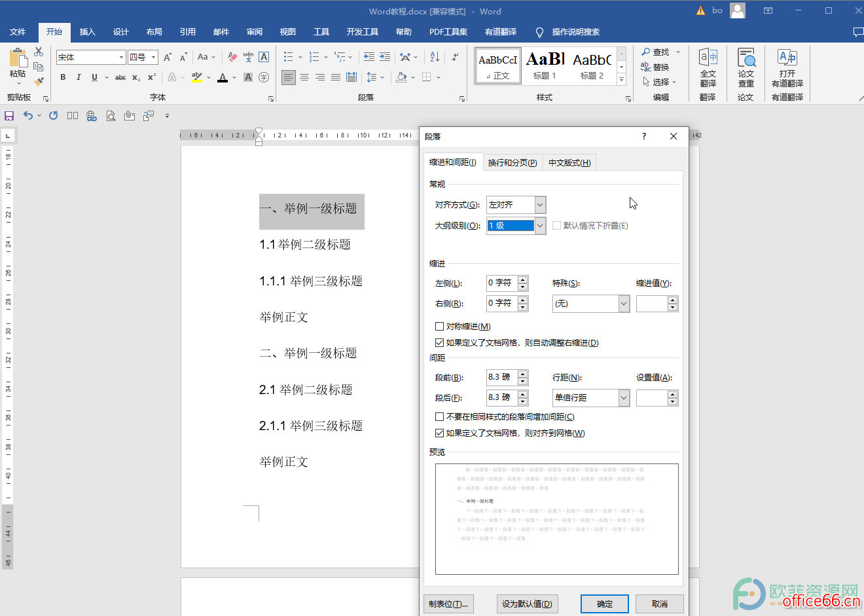Click the right indent field
The image size is (864, 616).
coord(501,303)
